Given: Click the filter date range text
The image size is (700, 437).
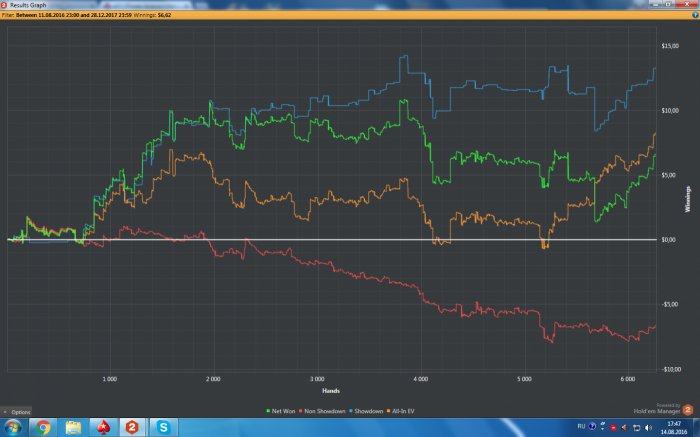Looking at the screenshot, I should coord(73,15).
